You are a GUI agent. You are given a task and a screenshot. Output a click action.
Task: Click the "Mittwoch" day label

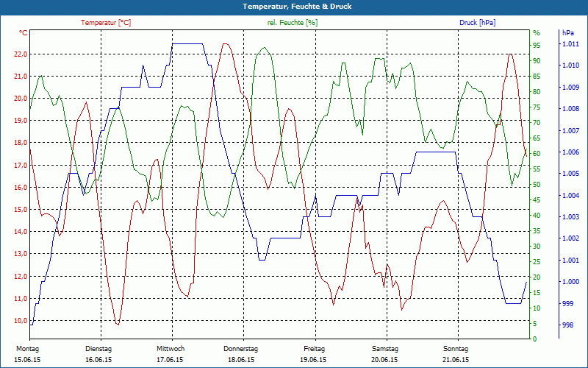(171, 349)
